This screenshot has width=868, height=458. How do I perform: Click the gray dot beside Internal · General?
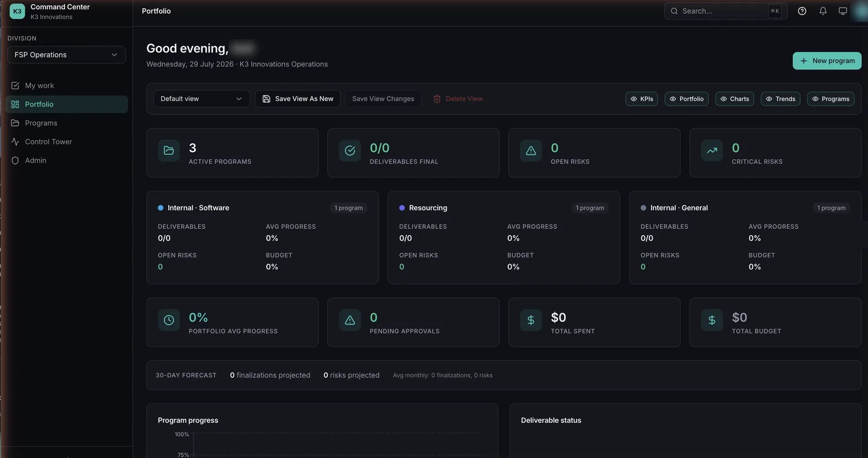tap(643, 208)
